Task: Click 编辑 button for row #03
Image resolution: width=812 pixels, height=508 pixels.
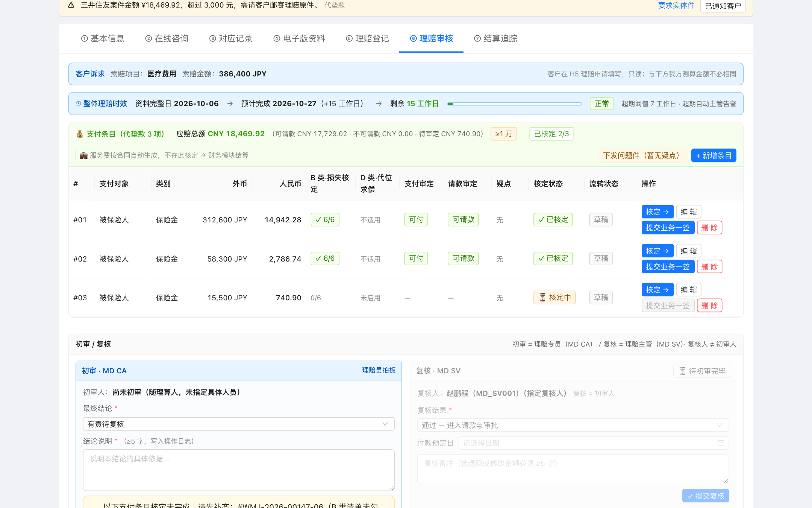Action: click(689, 290)
